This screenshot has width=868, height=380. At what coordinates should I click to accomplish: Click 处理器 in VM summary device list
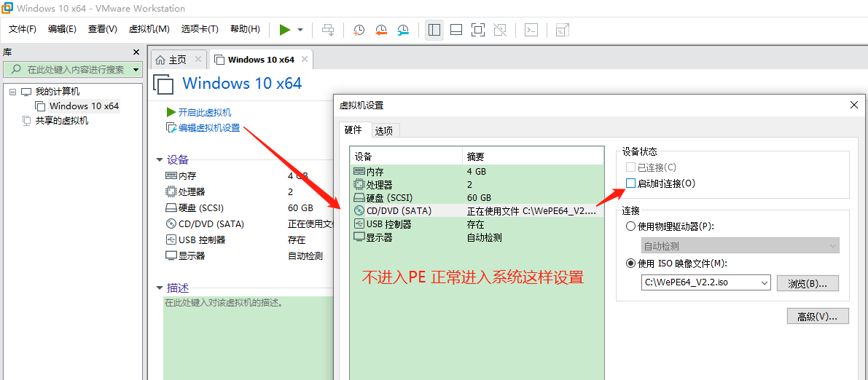[192, 191]
